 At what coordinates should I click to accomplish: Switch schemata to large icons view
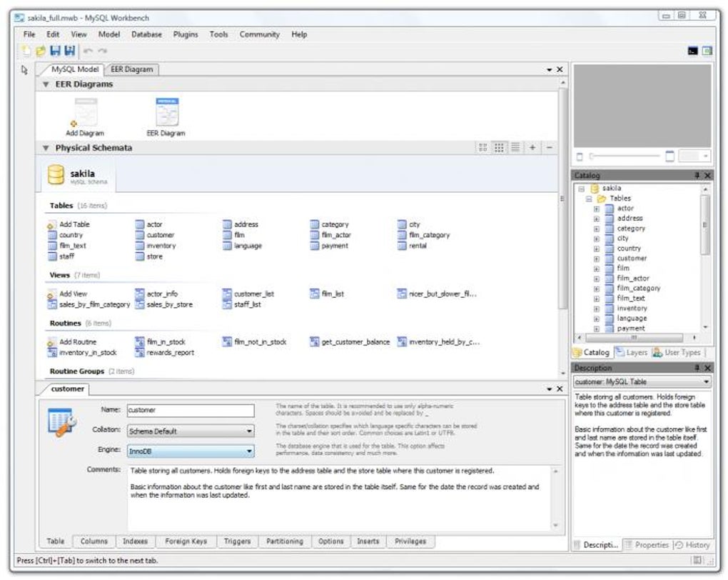click(x=483, y=148)
